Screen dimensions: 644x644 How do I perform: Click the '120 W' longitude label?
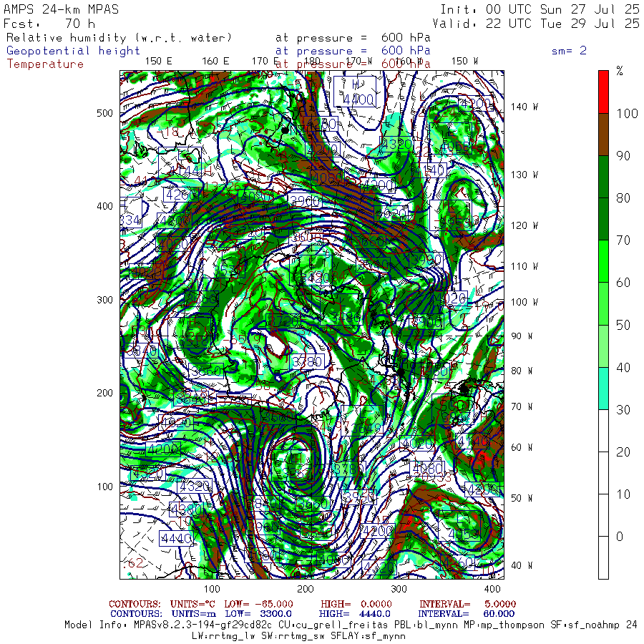click(x=525, y=225)
